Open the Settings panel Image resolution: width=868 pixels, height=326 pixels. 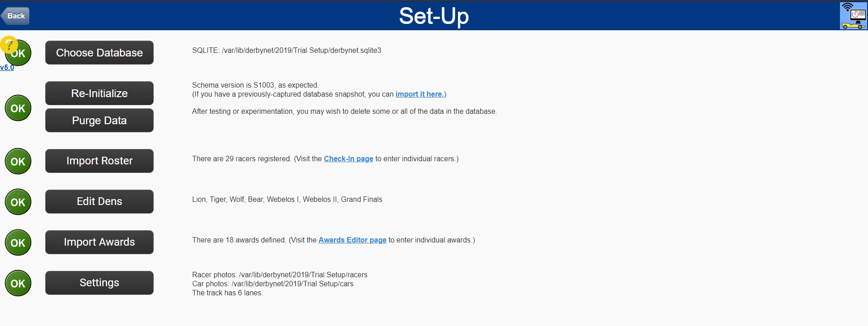(99, 283)
